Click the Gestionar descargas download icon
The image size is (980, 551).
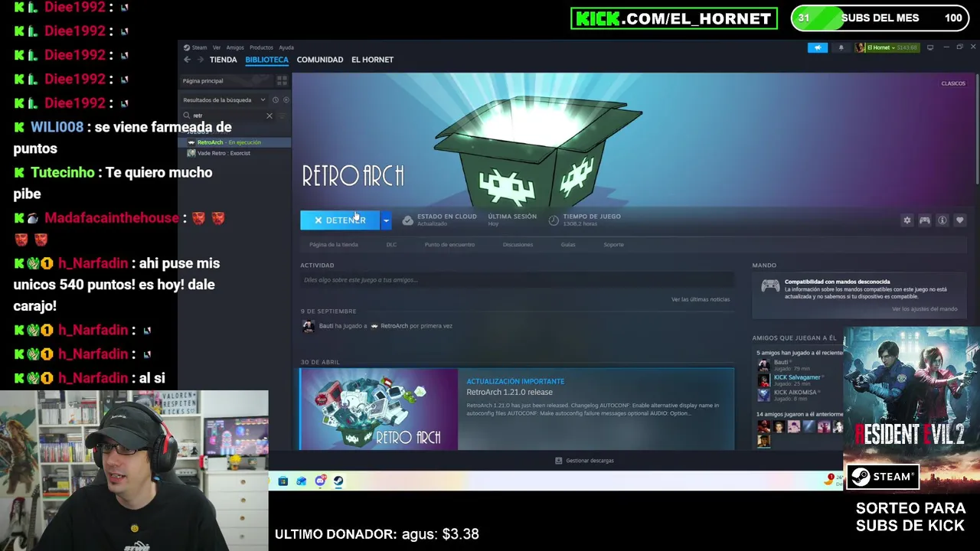click(x=558, y=461)
